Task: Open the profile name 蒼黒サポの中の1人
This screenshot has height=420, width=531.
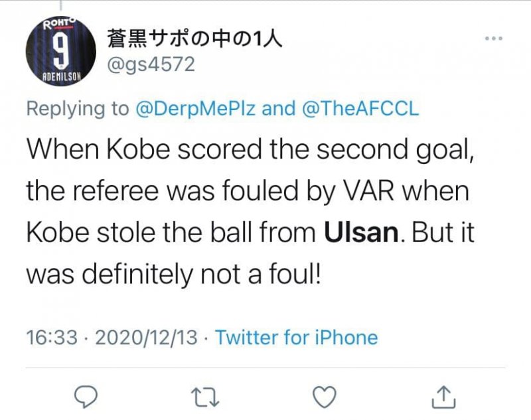Action: [x=195, y=39]
